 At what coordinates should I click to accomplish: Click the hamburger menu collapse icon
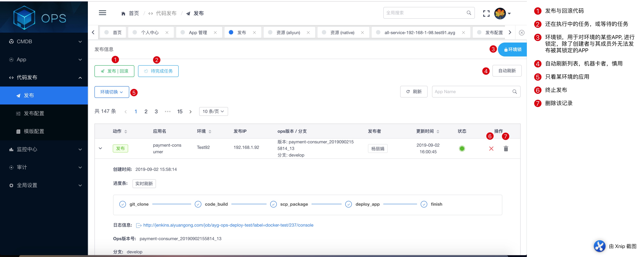(102, 13)
